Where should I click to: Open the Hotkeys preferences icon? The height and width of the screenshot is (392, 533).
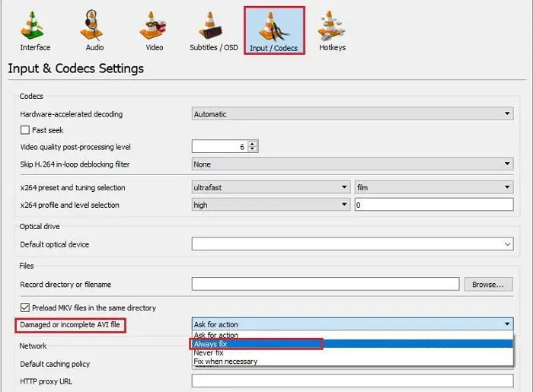pyautogui.click(x=331, y=25)
